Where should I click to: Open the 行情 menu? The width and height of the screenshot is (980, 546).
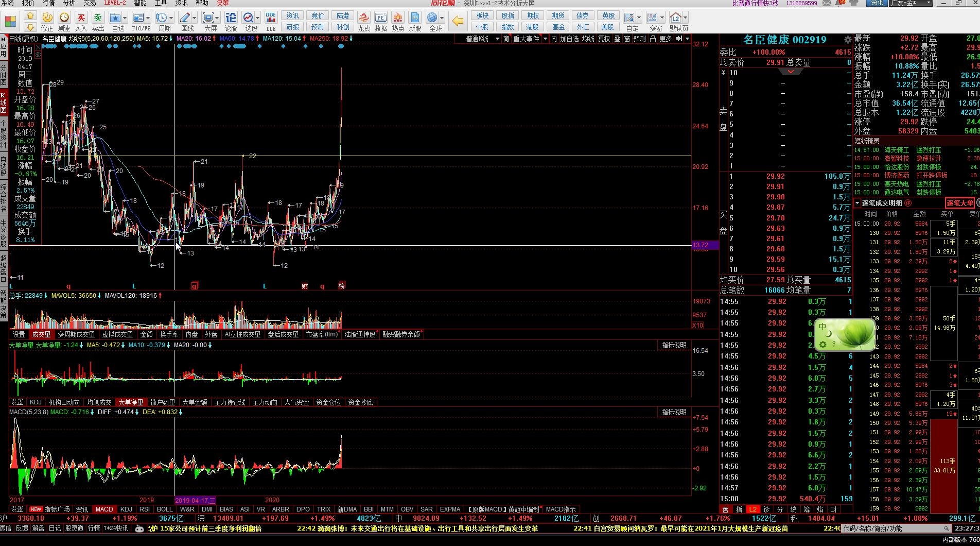[x=48, y=3]
